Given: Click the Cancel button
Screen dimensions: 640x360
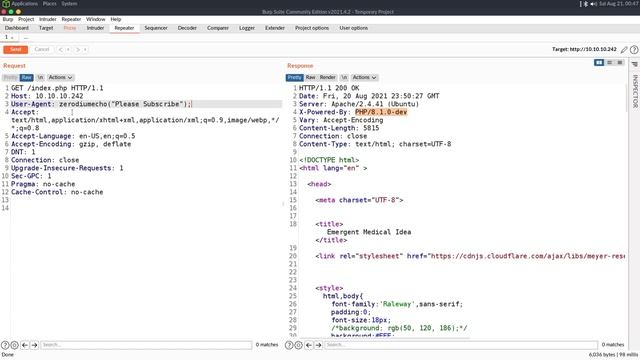Looking at the screenshot, I should coord(42,49).
